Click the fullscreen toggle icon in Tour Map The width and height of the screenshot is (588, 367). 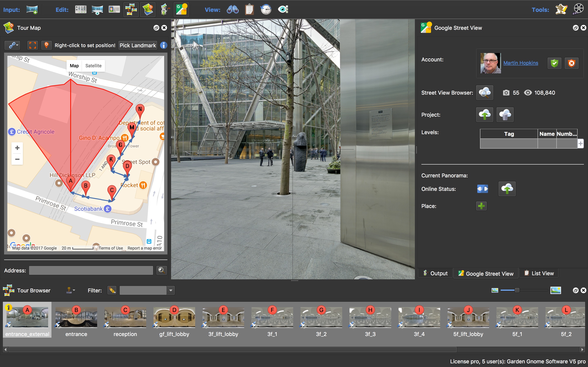coord(33,45)
